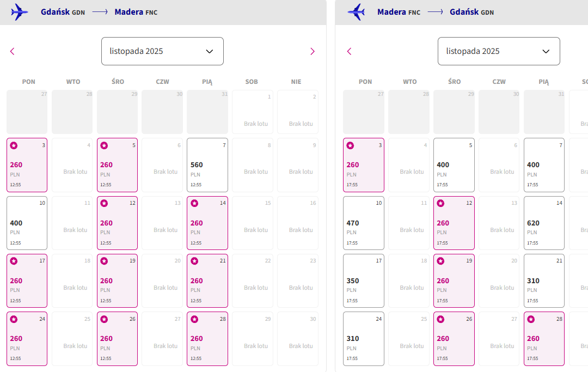
Task: Select outbound November 17 for 260 PLN
Action: (27, 281)
